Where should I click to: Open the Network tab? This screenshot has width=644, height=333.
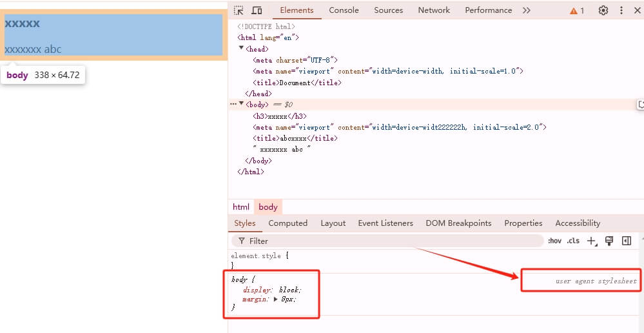tap(434, 10)
